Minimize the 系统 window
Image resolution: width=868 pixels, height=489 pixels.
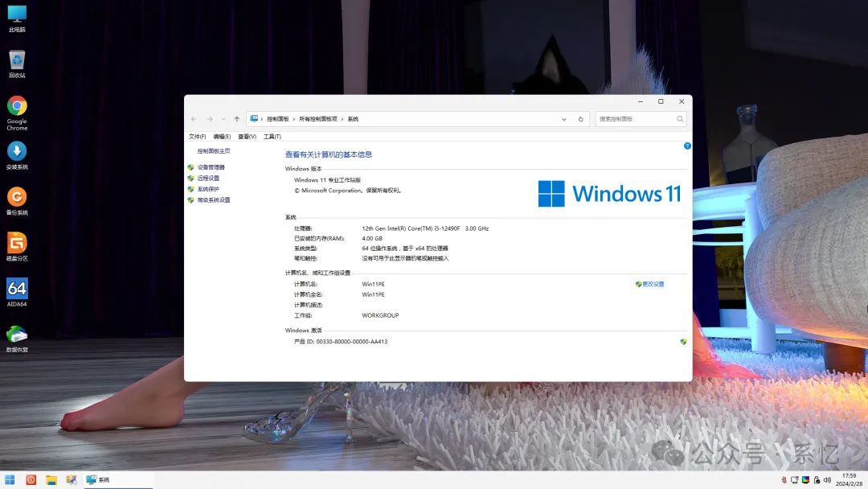[641, 102]
